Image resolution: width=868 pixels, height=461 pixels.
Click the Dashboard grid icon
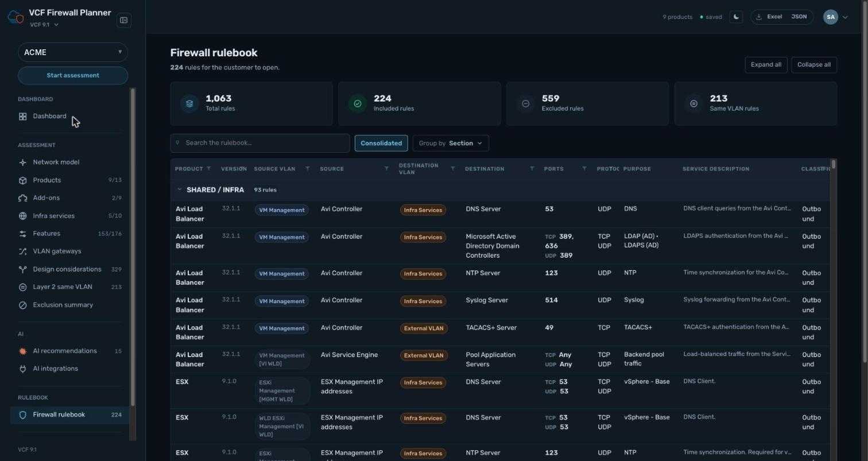click(x=23, y=117)
